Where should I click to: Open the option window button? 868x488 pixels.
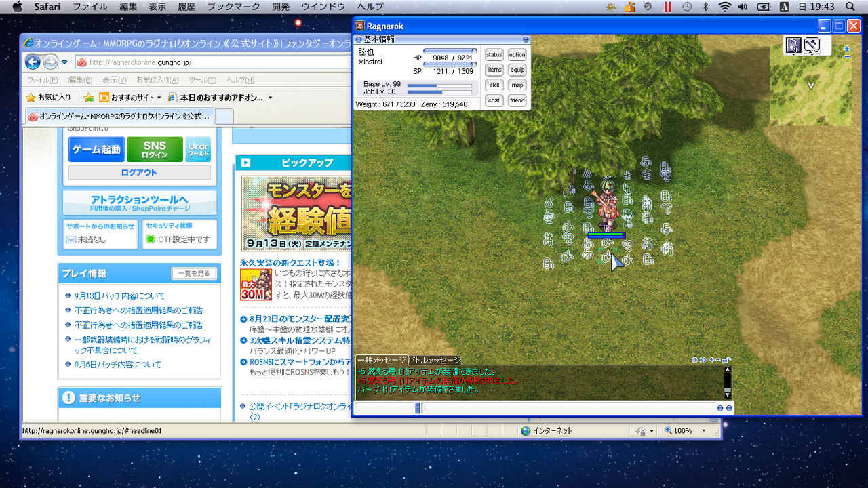pos(517,55)
